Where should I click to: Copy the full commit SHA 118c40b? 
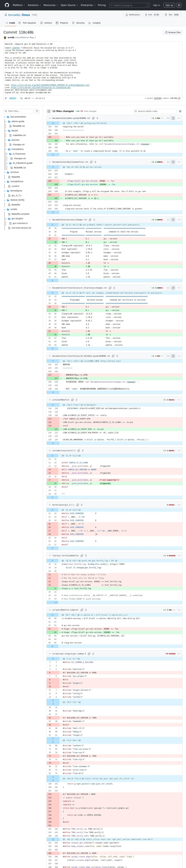coord(179,98)
